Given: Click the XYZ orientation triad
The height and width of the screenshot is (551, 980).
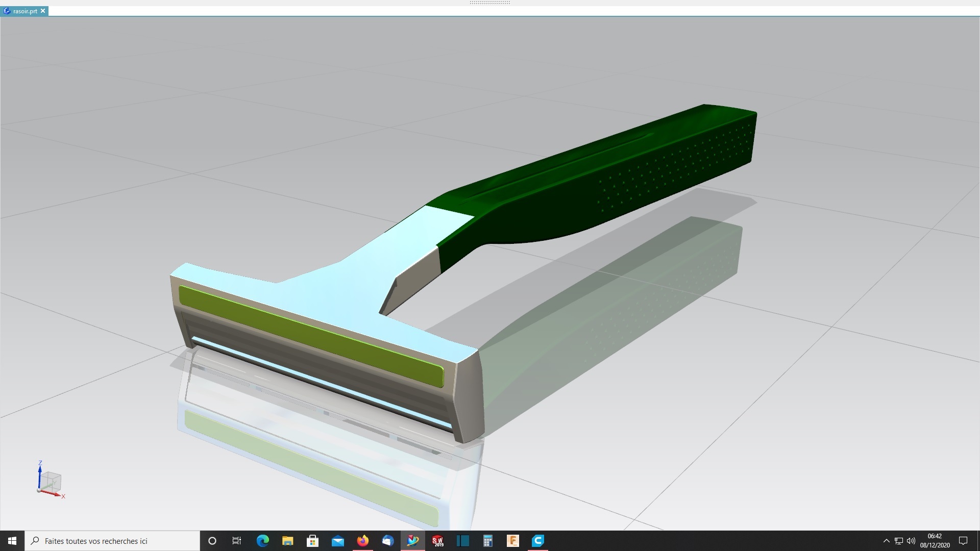Looking at the screenshot, I should click(x=50, y=481).
